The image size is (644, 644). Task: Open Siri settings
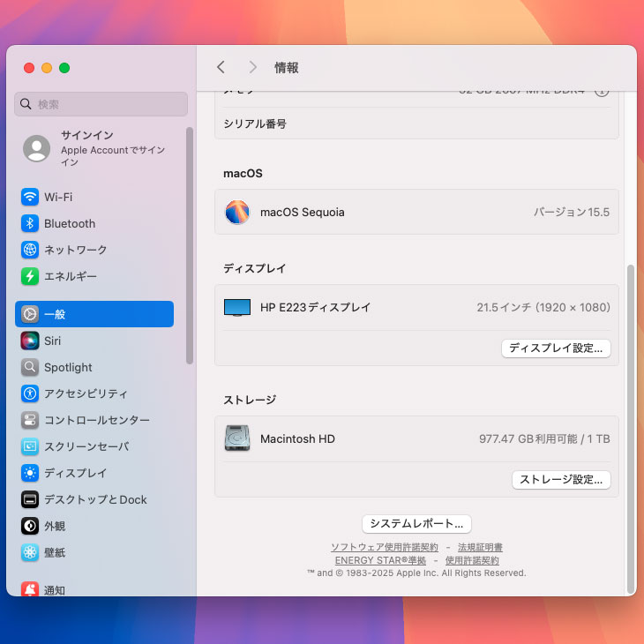(94, 341)
